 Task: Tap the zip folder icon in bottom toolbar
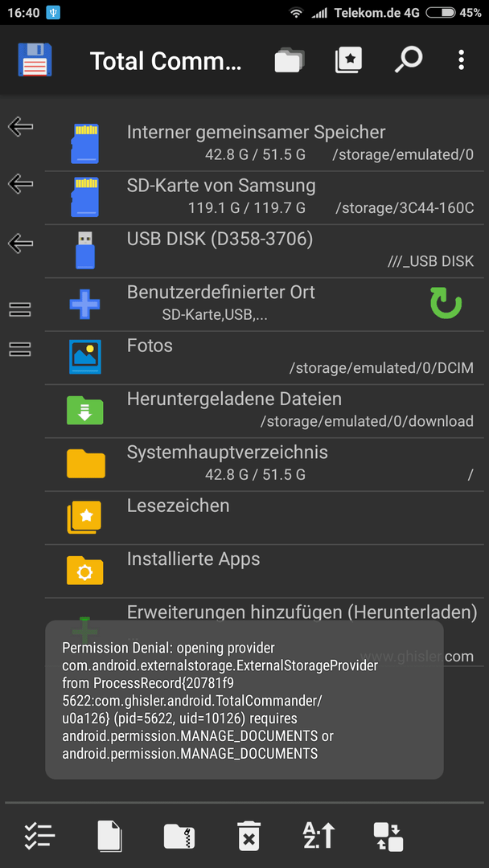pos(179,836)
